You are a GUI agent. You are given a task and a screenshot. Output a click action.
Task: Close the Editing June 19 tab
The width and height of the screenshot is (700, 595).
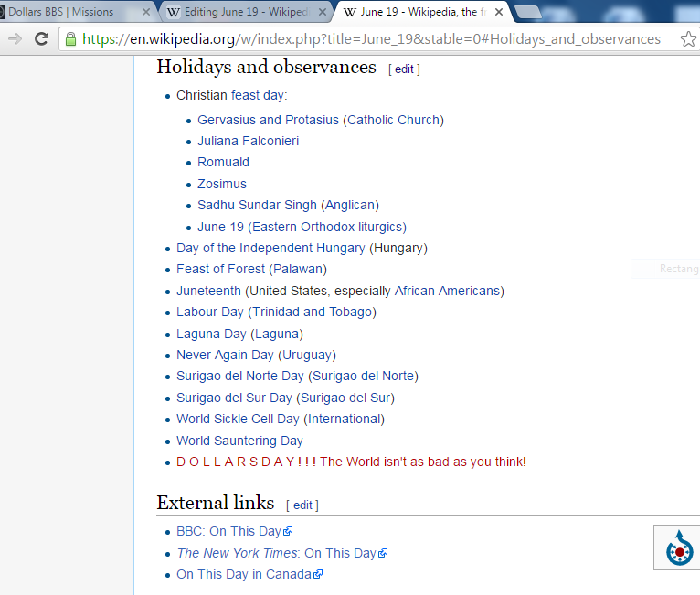[323, 12]
